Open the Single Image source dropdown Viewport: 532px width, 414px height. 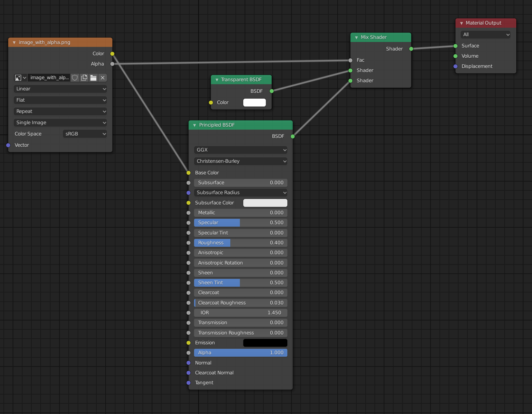point(60,123)
